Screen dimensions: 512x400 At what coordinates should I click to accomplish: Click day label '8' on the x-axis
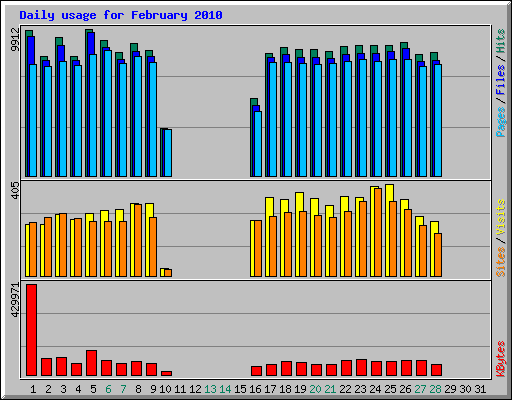[x=138, y=389]
